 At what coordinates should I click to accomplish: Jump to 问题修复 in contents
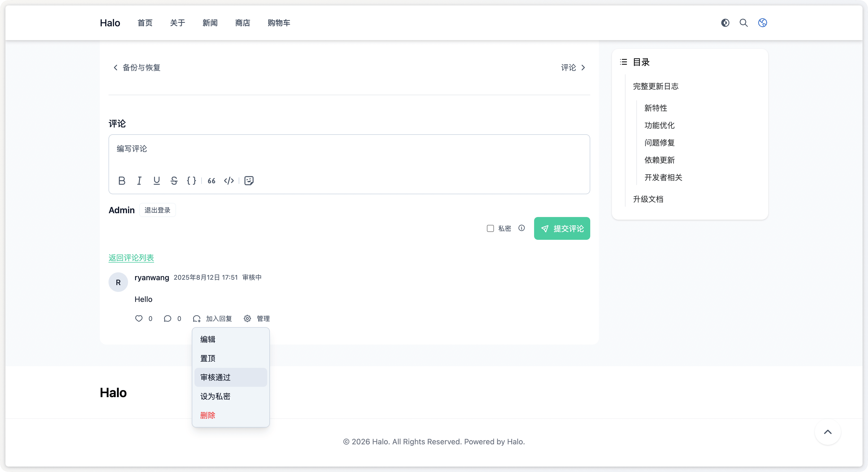659,142
